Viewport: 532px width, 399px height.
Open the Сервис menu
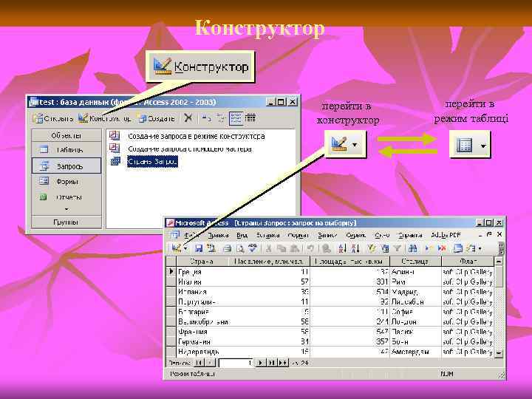point(355,235)
